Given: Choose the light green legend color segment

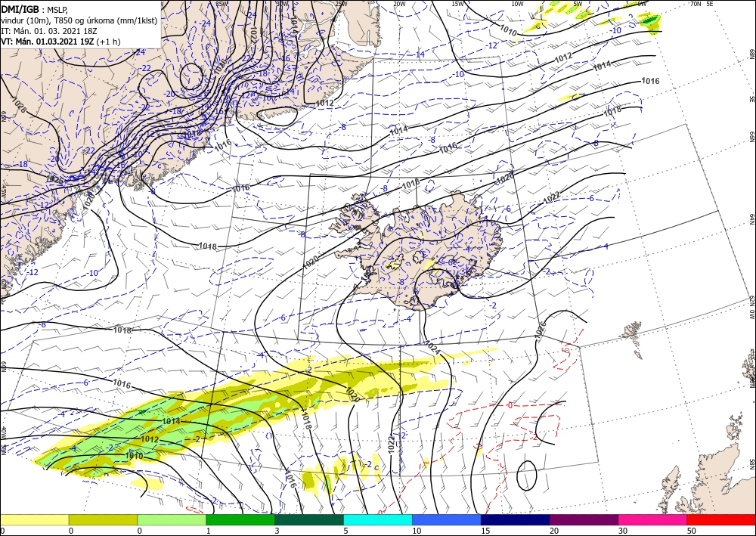Looking at the screenshot, I should tap(172, 519).
